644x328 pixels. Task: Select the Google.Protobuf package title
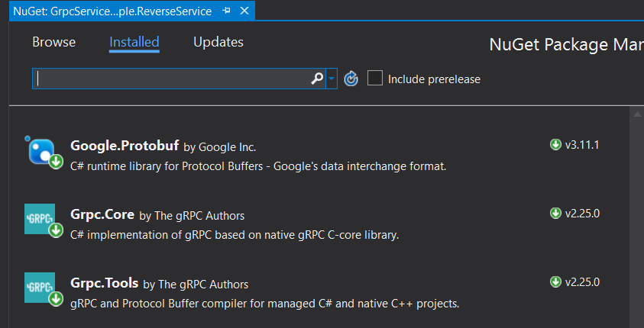point(125,146)
